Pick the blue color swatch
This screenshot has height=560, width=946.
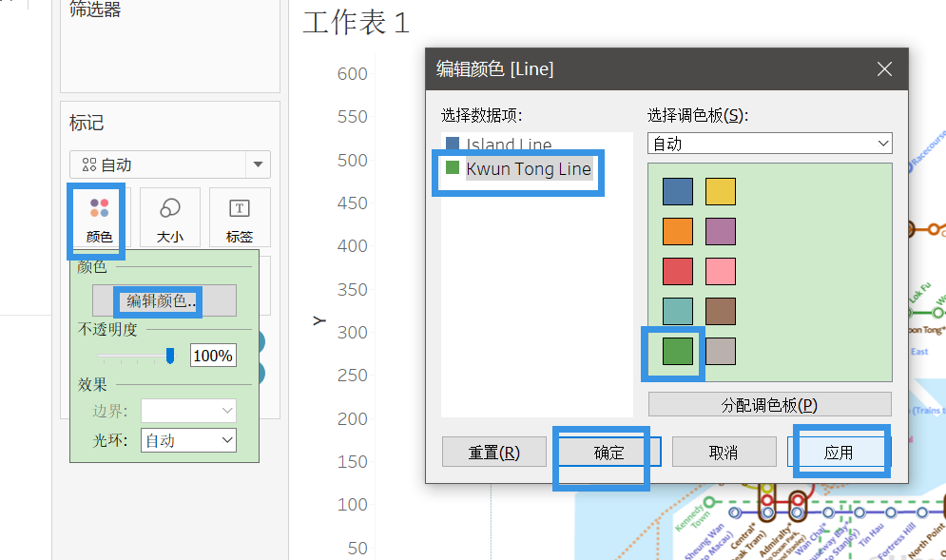point(678,191)
